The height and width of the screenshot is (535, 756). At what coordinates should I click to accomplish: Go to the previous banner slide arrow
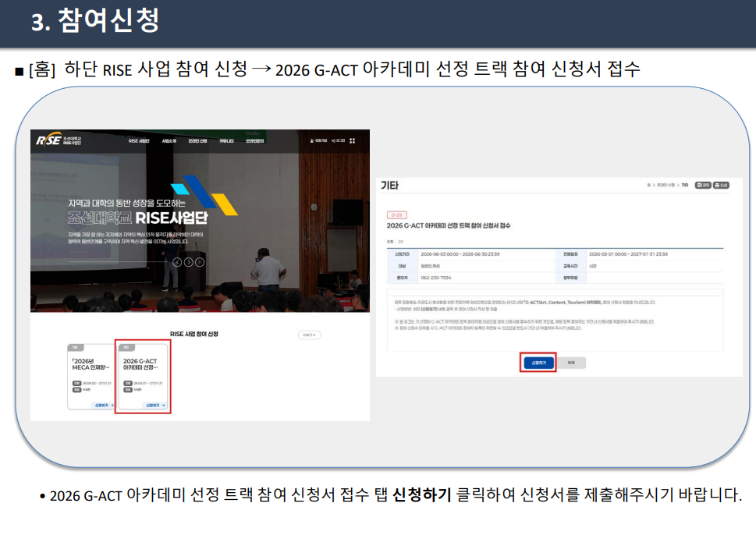pos(177,262)
